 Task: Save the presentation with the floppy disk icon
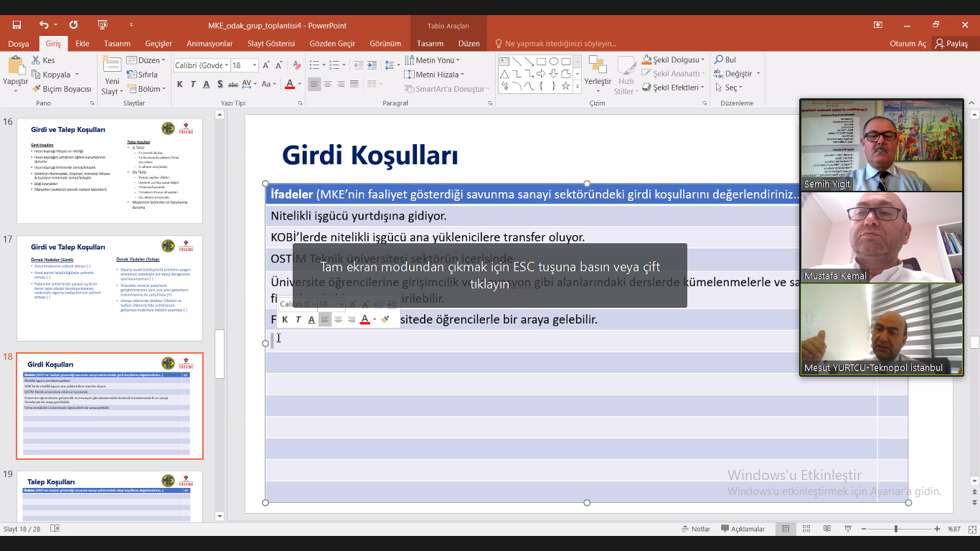point(17,25)
